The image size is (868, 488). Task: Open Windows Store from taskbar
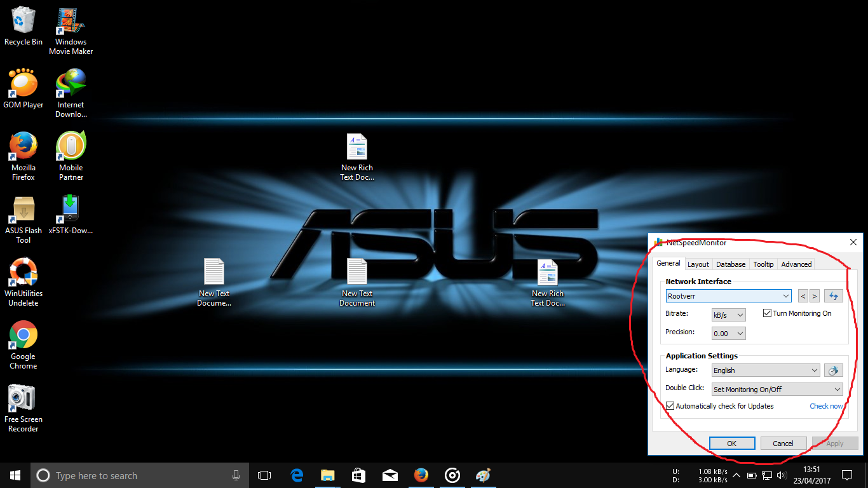pyautogui.click(x=358, y=475)
